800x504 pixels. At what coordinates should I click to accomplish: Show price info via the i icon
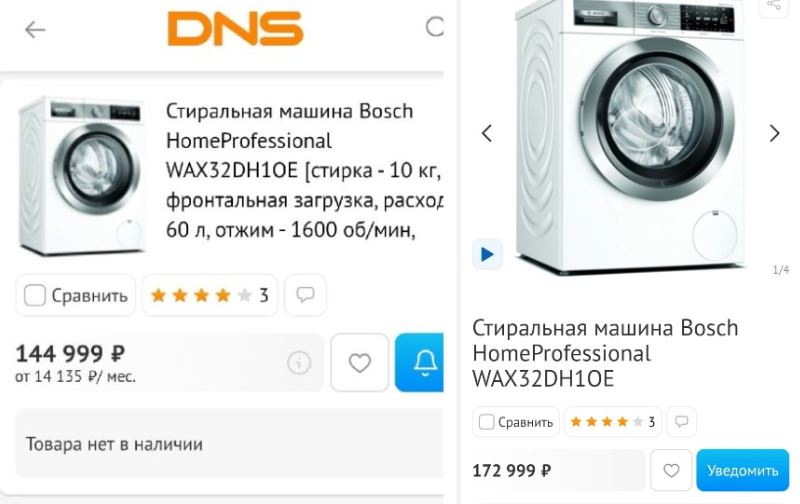(x=299, y=363)
